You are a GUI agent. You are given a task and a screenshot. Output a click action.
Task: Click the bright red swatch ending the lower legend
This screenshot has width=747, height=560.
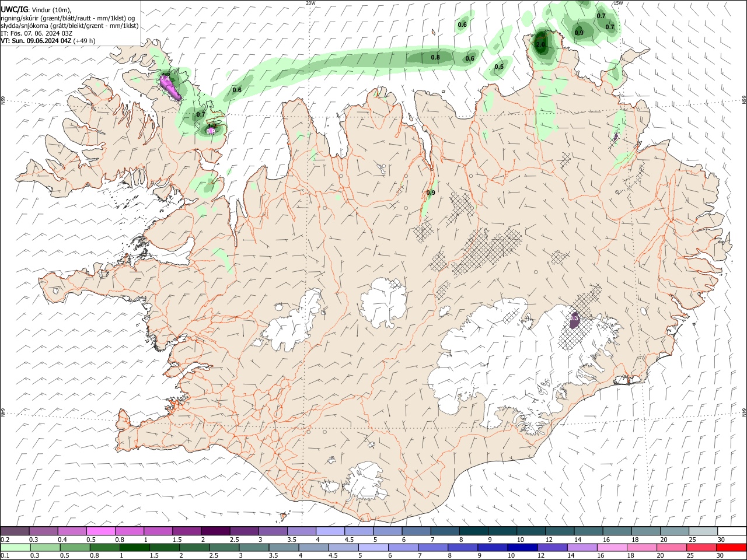coord(731,548)
